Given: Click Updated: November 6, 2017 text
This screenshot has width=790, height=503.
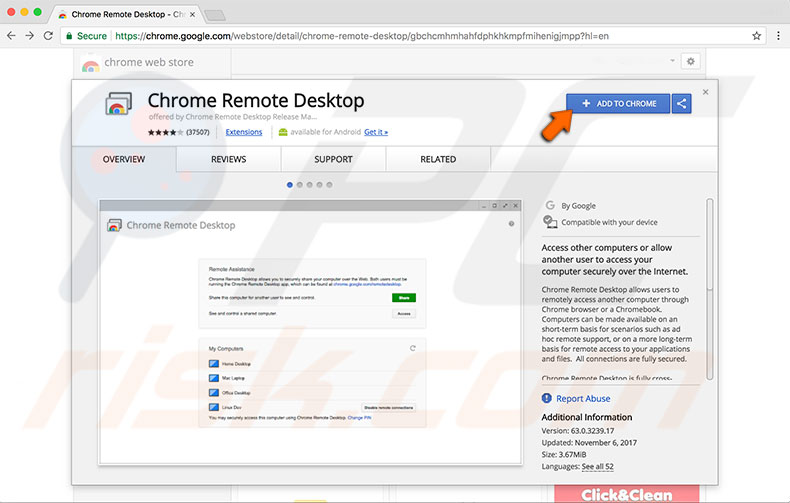Looking at the screenshot, I should [589, 443].
